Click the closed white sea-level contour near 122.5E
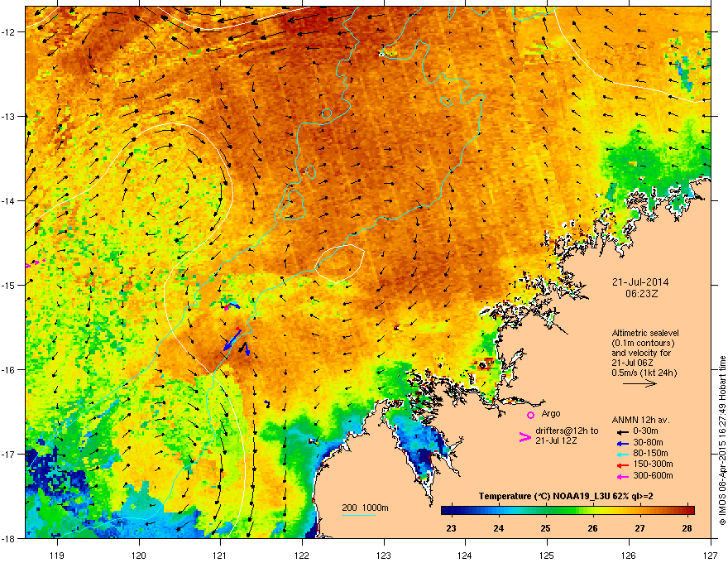Image resolution: width=728 pixels, height=563 pixels. pyautogui.click(x=339, y=263)
